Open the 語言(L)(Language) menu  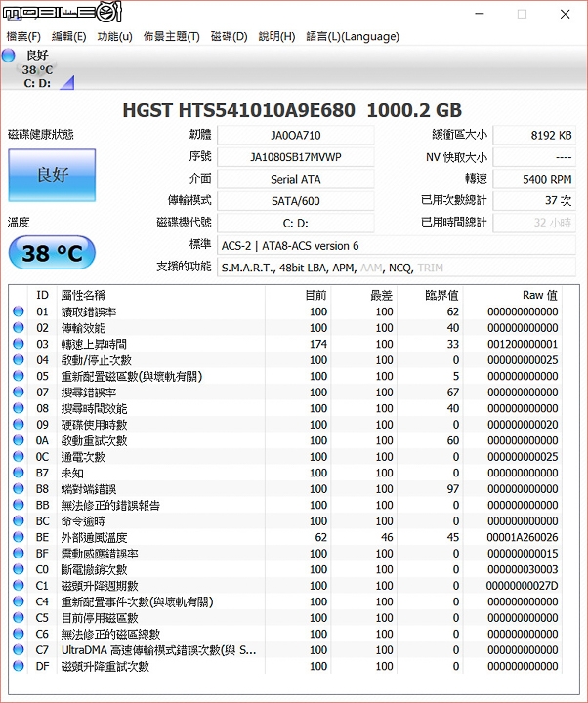point(353,37)
